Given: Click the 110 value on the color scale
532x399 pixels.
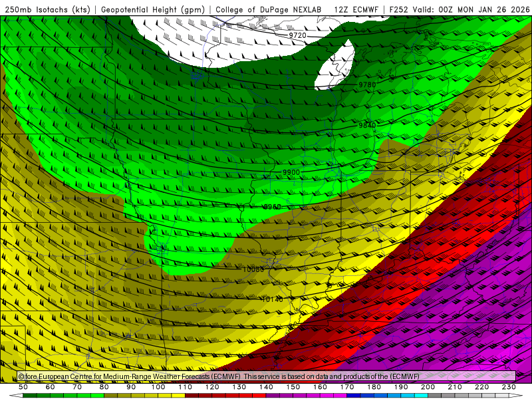Looking at the screenshot, I should (x=186, y=387).
